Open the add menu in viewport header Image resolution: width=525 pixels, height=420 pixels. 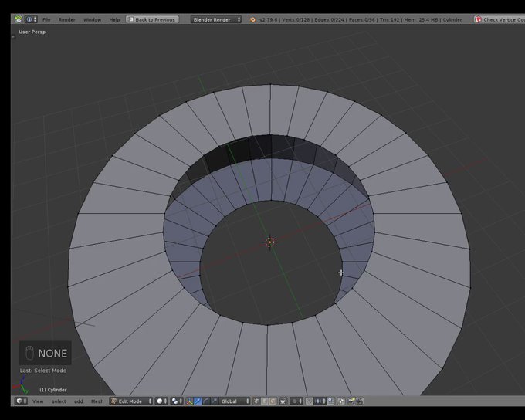79,401
